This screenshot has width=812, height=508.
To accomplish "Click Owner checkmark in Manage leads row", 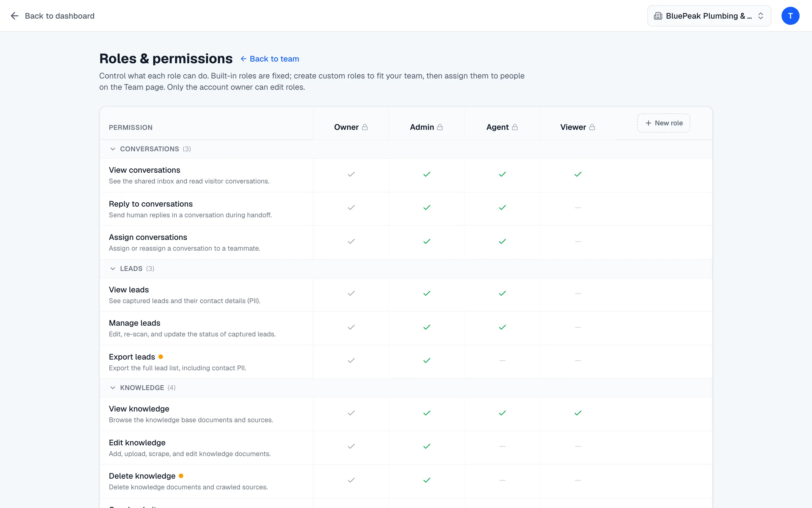I will coord(351,327).
